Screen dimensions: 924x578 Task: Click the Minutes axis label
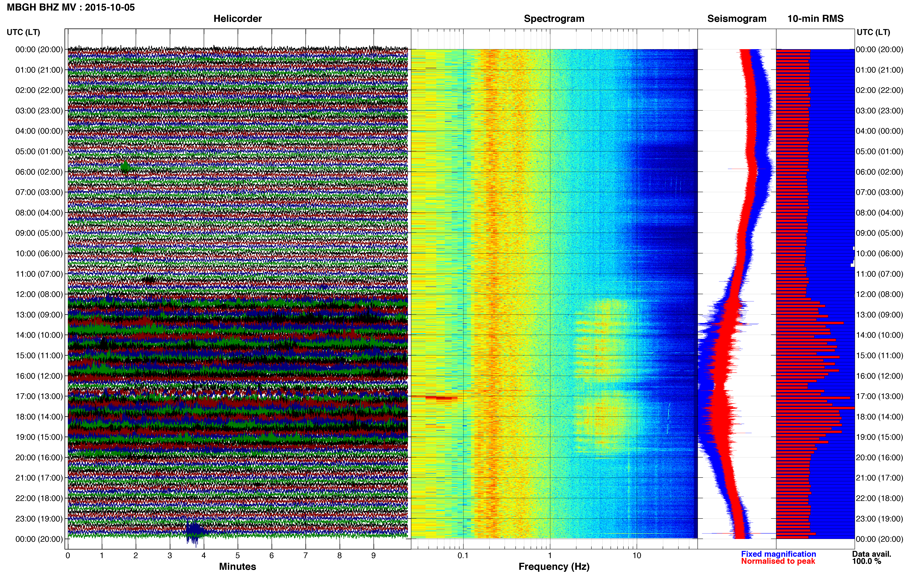pyautogui.click(x=237, y=566)
